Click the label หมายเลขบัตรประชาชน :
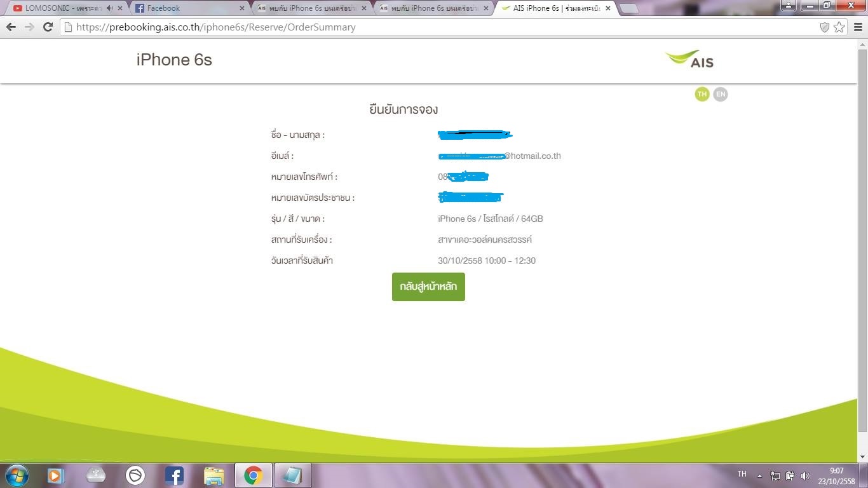This screenshot has height=488, width=868. [x=313, y=198]
